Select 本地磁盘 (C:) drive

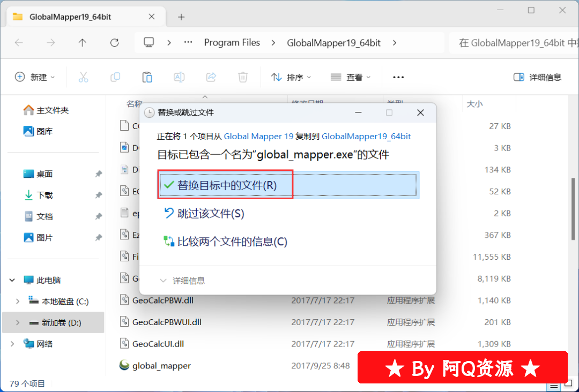coord(59,301)
